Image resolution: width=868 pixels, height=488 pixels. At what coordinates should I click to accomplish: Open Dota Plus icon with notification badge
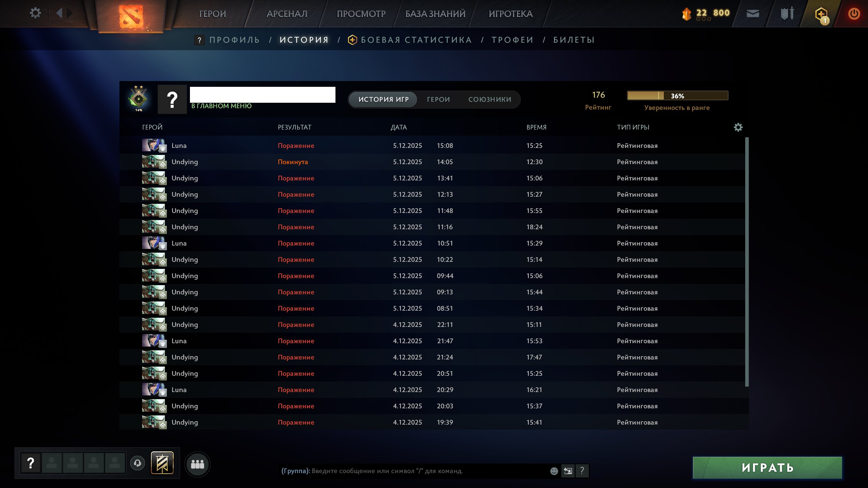[x=821, y=14]
